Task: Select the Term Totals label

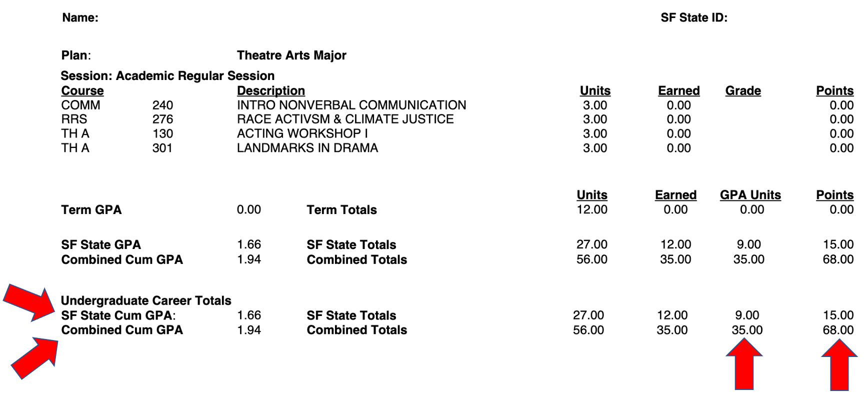Action: pyautogui.click(x=341, y=210)
